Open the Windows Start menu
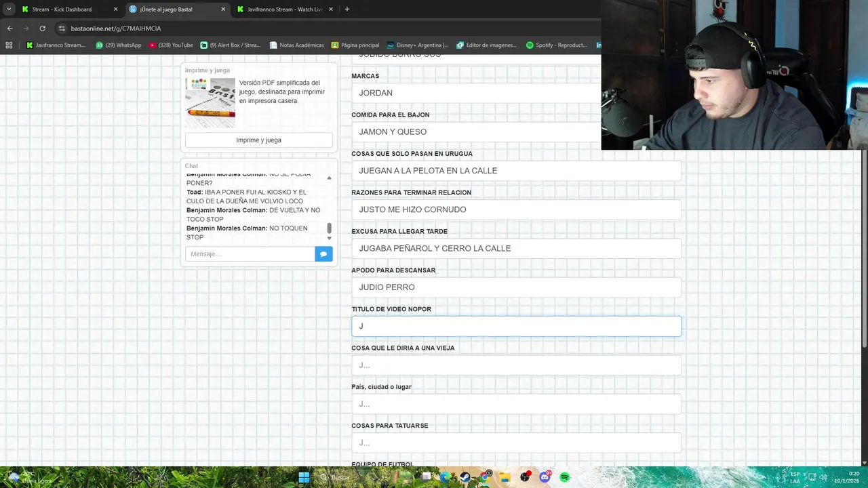This screenshot has height=488, width=868. coord(304,477)
